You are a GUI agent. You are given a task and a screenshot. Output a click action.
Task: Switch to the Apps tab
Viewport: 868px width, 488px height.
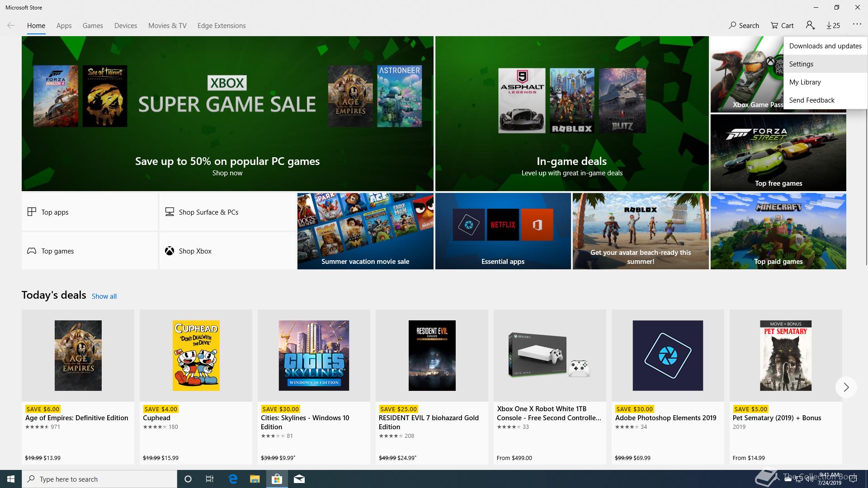[64, 26]
